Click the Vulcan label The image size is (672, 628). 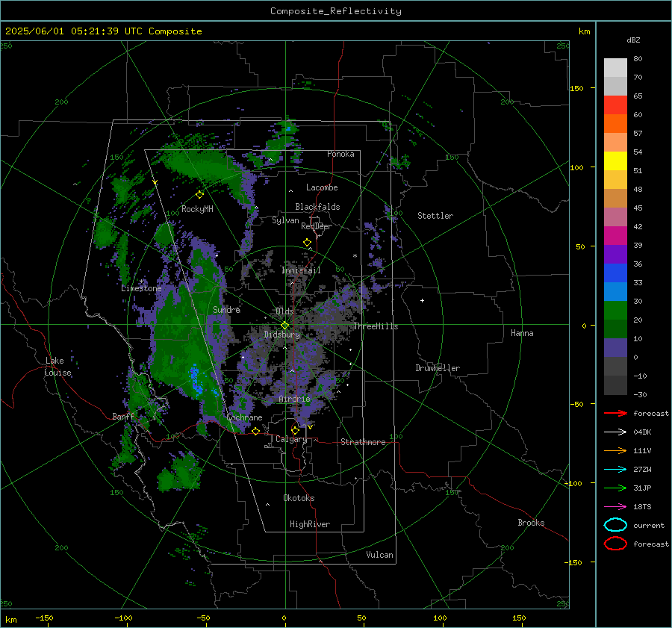click(380, 555)
